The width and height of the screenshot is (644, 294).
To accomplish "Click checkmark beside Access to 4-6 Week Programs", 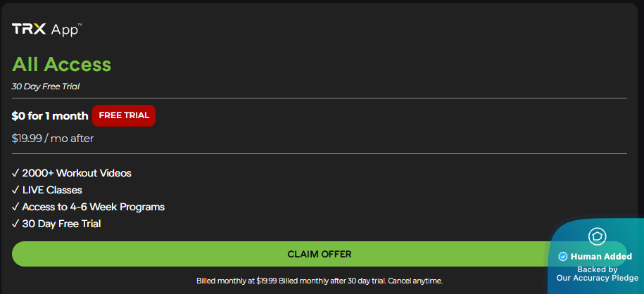I will [x=15, y=207].
